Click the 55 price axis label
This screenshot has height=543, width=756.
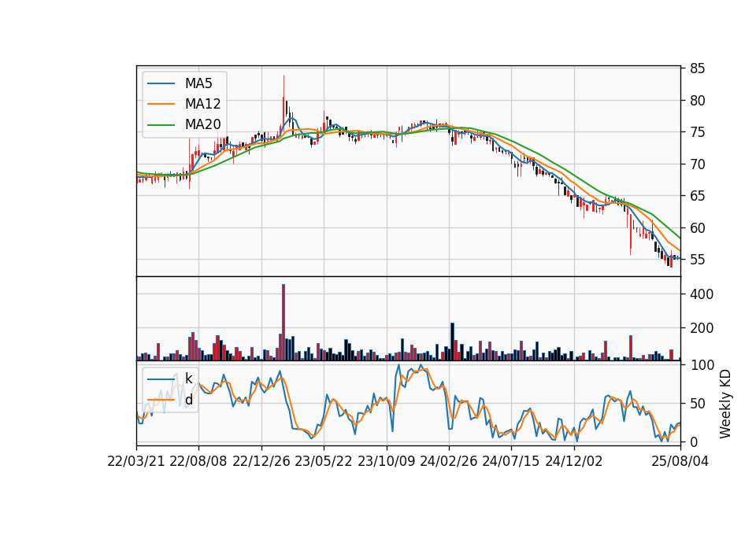click(697, 260)
